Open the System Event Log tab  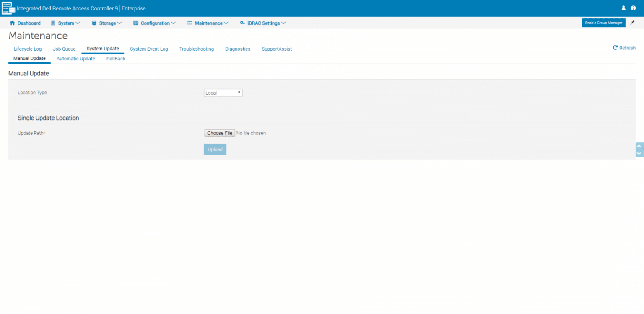coord(149,49)
